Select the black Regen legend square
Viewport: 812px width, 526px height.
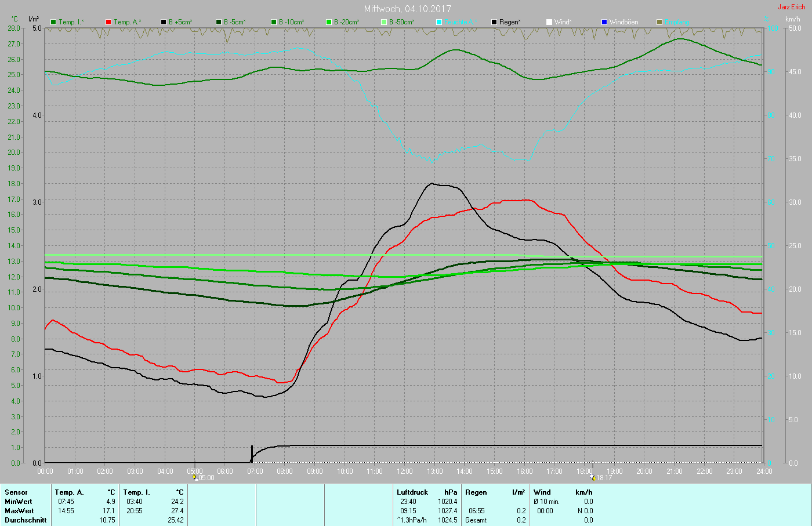click(x=494, y=22)
